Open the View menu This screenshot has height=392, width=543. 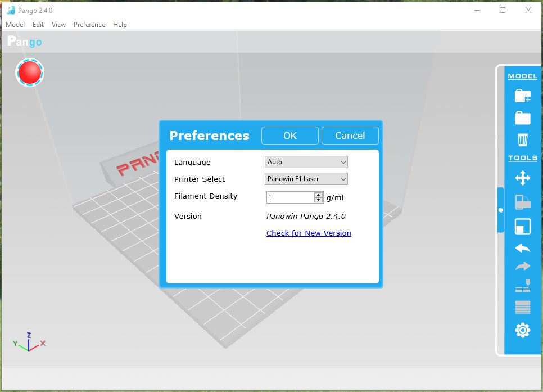58,25
